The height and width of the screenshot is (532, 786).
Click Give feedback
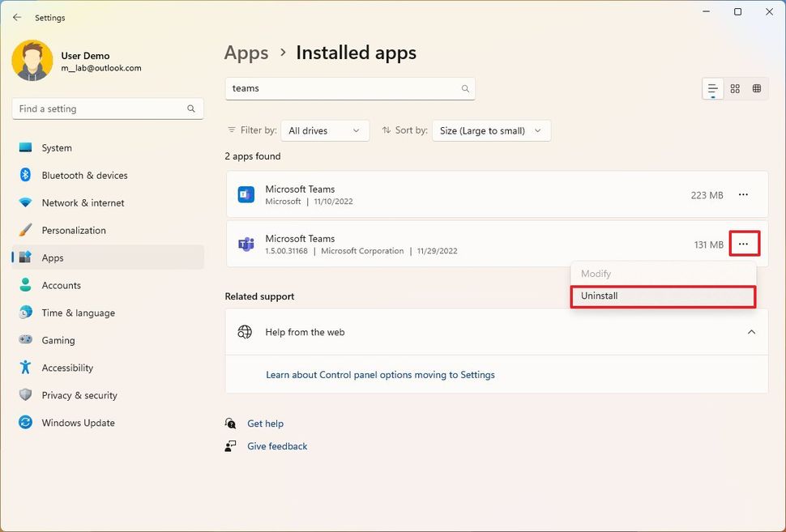tap(277, 445)
